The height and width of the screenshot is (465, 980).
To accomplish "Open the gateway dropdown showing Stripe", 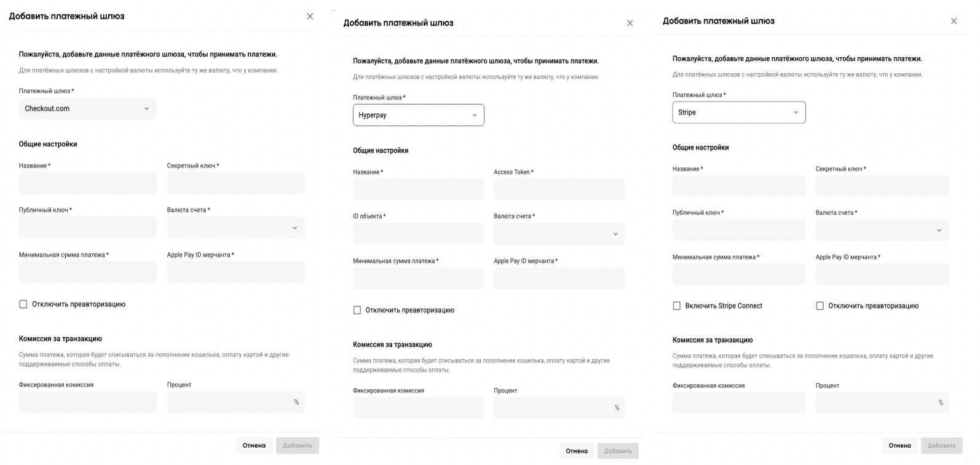I will [x=738, y=113].
